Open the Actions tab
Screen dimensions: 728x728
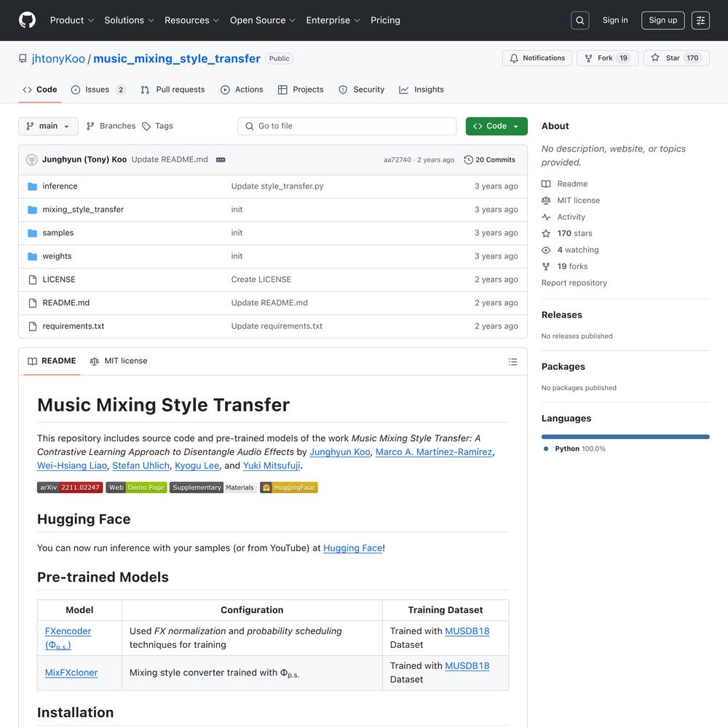click(x=242, y=90)
